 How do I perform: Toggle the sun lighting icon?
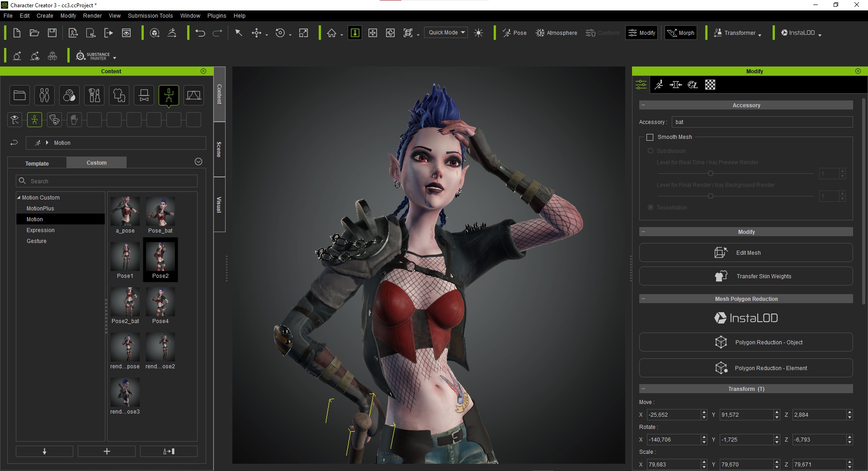[x=479, y=33]
